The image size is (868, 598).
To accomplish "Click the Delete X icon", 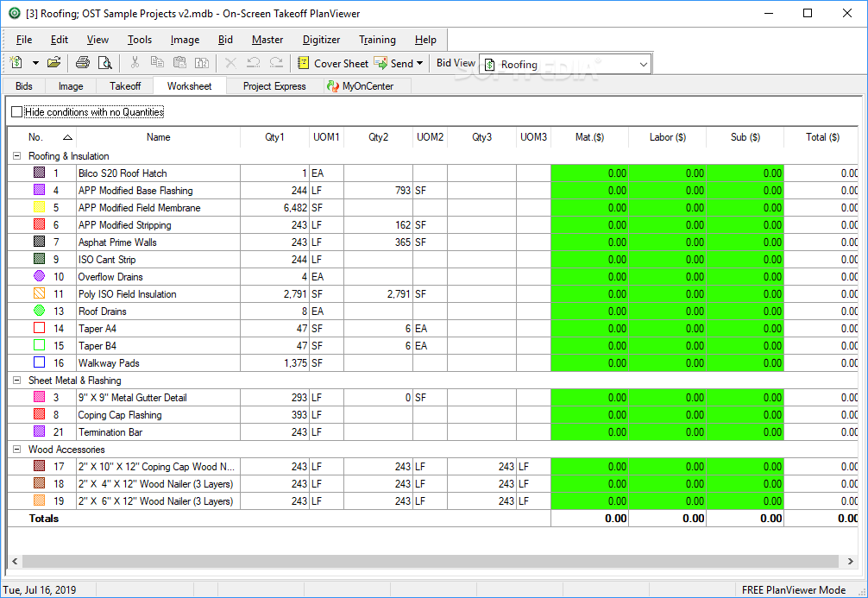I will [231, 63].
